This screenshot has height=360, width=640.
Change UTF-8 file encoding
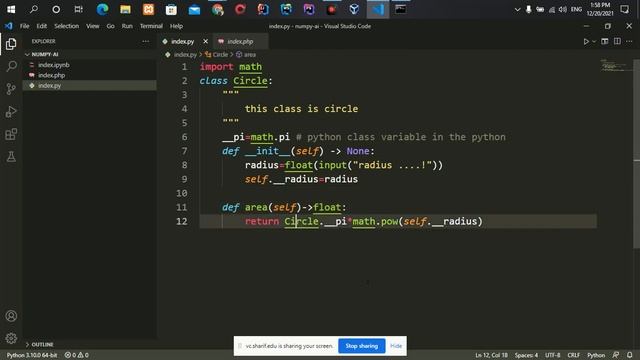[x=553, y=355]
